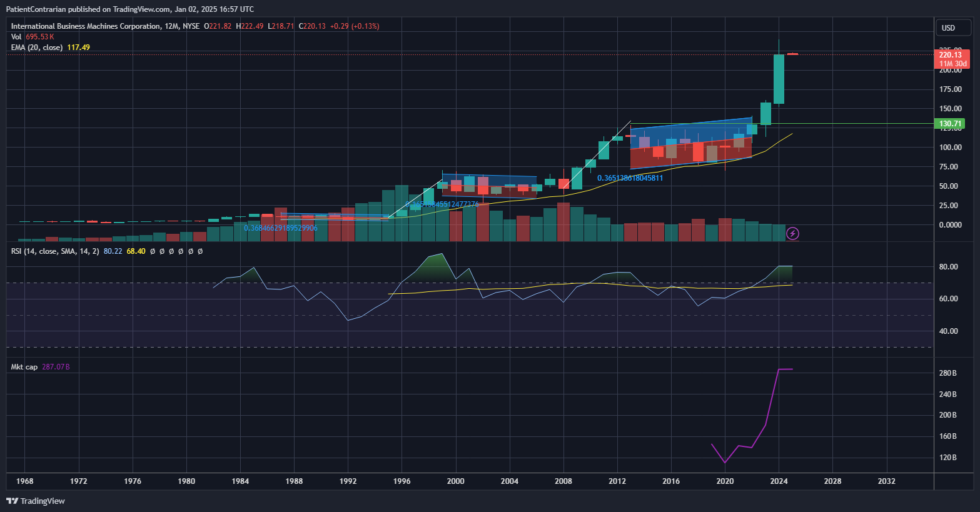Click the 280B label on market cap scale

point(948,373)
